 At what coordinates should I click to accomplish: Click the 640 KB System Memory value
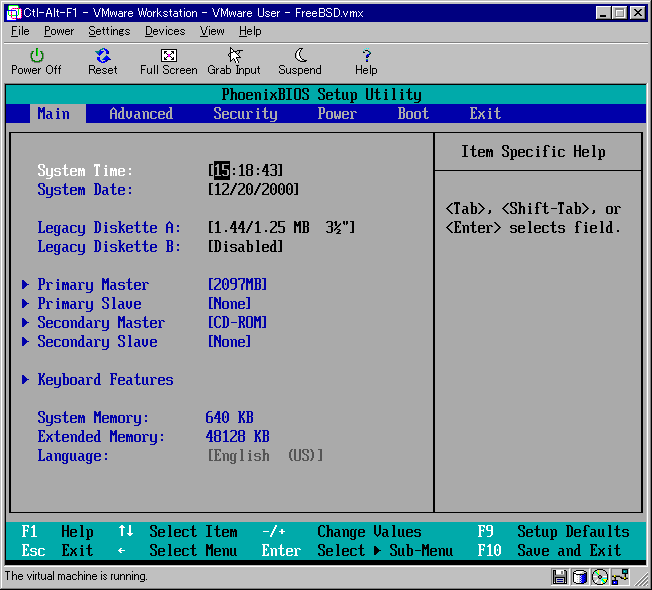[230, 417]
